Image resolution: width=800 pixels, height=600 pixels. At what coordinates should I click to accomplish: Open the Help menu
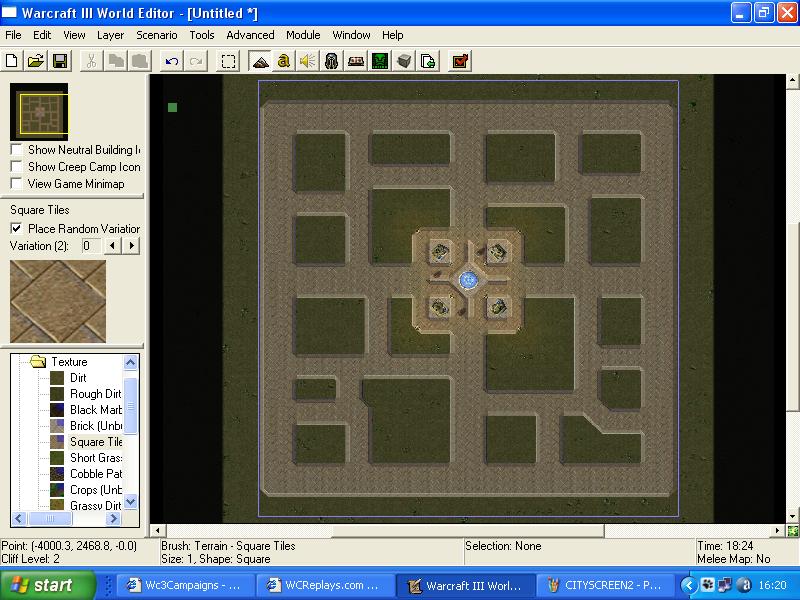(x=392, y=35)
